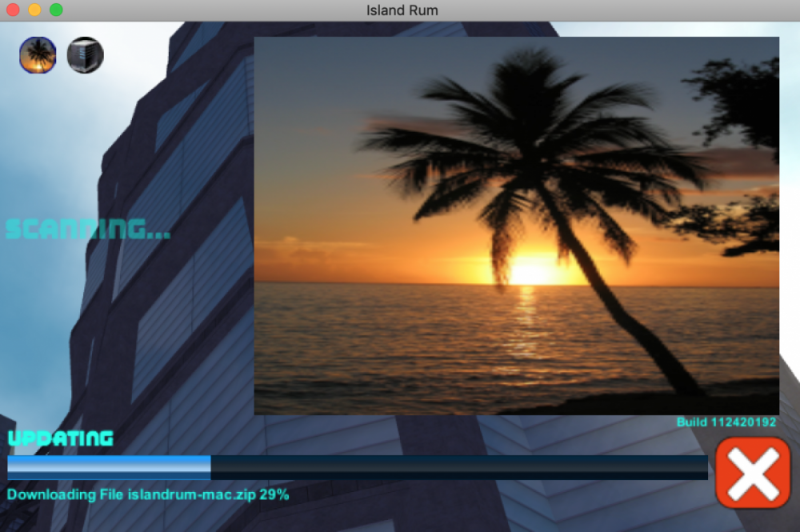Close the Island Rum window

point(14,10)
